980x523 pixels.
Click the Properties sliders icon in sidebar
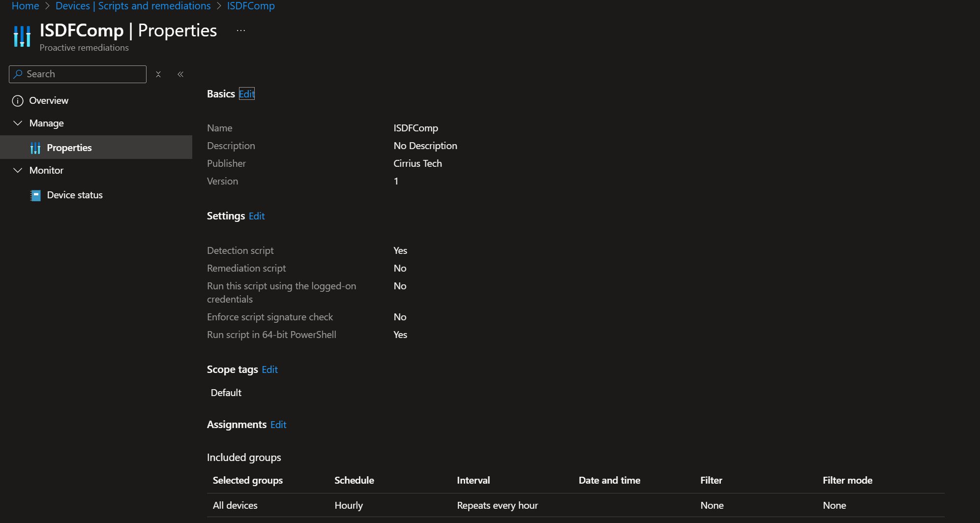pyautogui.click(x=35, y=148)
